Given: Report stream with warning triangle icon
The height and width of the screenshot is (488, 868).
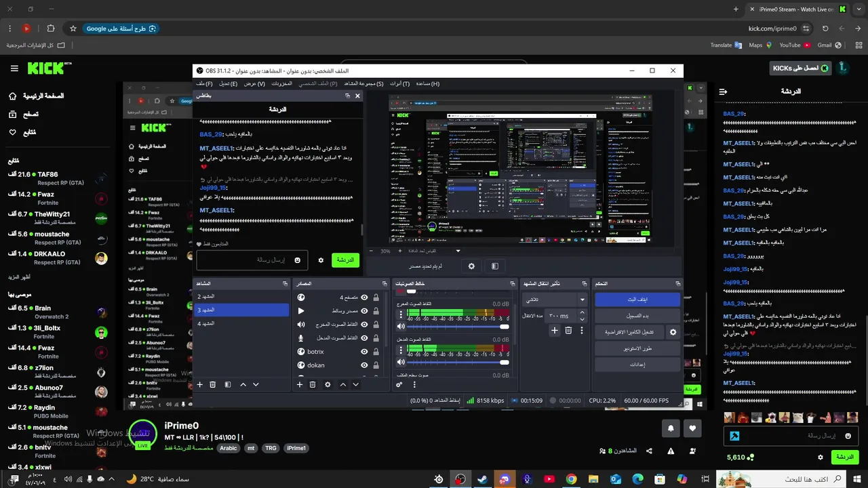Looking at the screenshot, I should 671,451.
